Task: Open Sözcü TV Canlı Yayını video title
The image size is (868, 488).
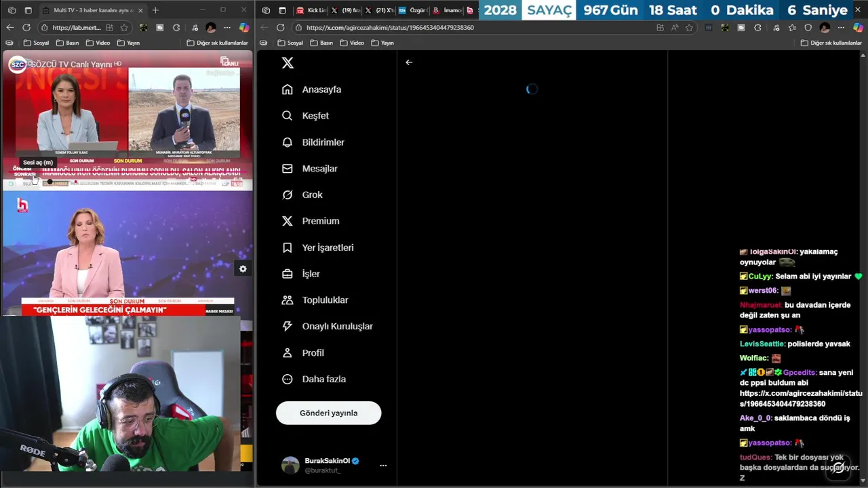Action: click(x=73, y=64)
